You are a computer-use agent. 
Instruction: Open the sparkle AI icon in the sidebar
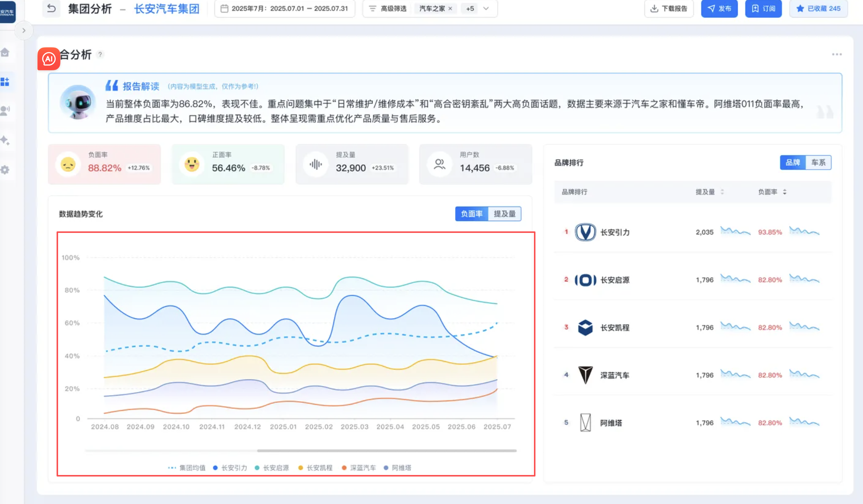[5, 140]
